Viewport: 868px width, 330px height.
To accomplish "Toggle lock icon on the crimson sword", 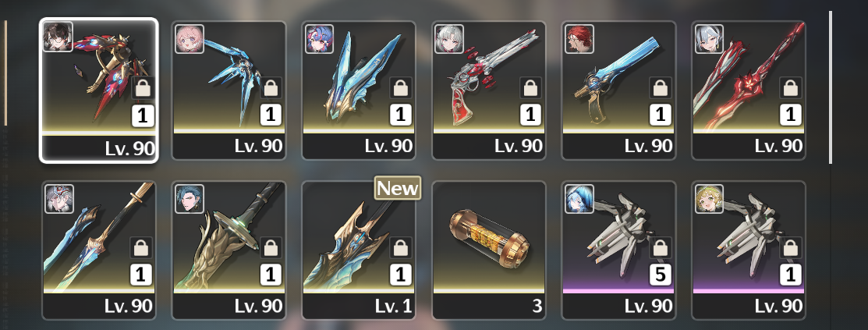I will click(791, 87).
